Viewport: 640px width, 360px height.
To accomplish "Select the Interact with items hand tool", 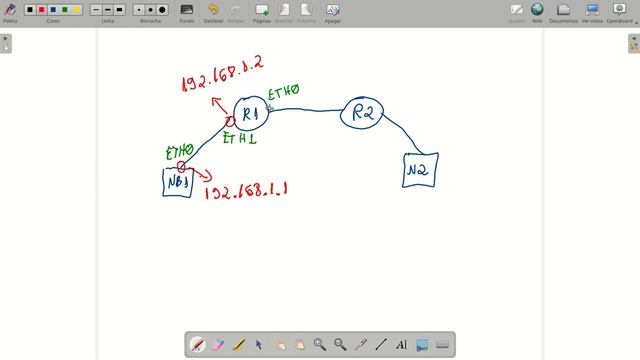I will (x=279, y=344).
